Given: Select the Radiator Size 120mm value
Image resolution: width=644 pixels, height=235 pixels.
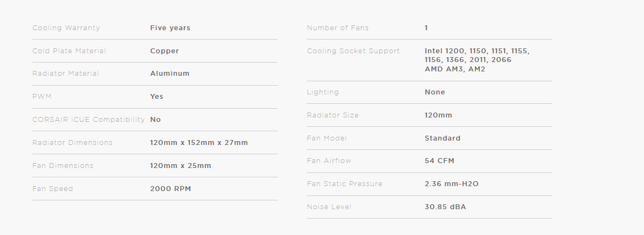Looking at the screenshot, I should click(438, 115).
